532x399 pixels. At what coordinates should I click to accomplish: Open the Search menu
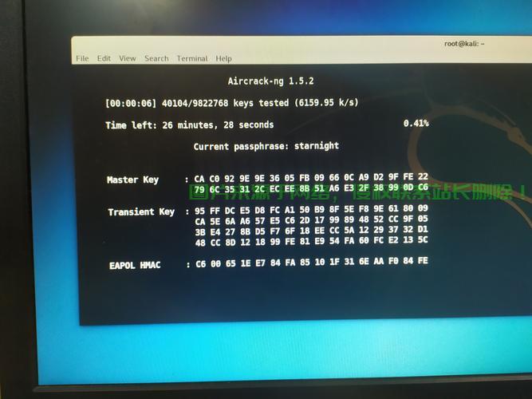pos(156,58)
